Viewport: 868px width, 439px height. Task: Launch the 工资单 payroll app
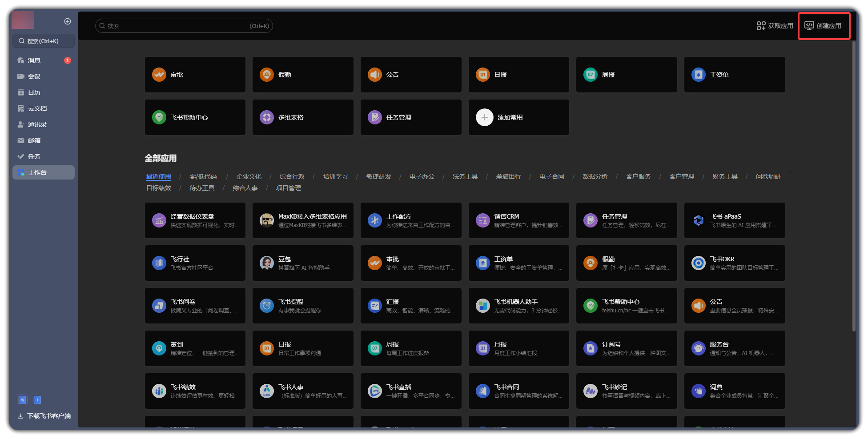coord(698,75)
